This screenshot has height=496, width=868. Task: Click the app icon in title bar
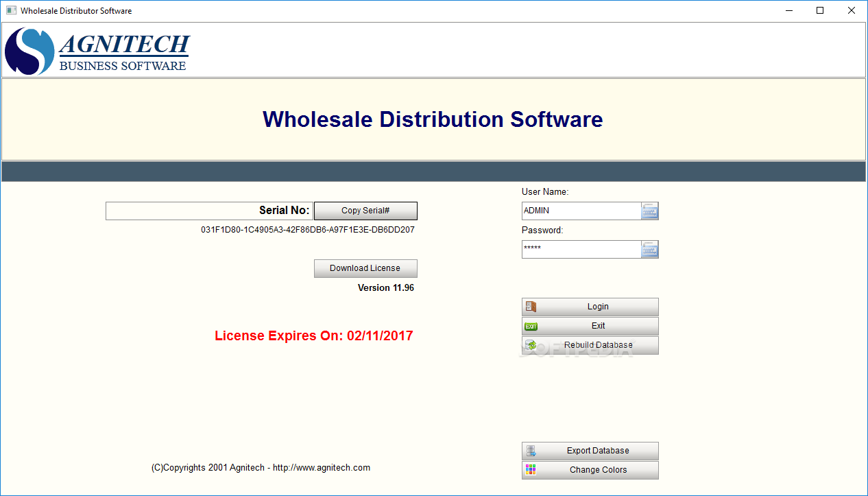11,11
